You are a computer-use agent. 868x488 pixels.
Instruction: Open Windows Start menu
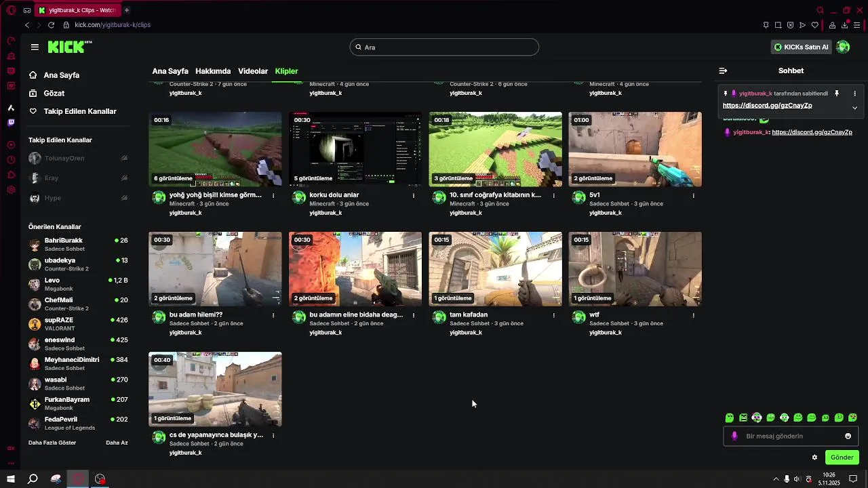tap(11, 479)
